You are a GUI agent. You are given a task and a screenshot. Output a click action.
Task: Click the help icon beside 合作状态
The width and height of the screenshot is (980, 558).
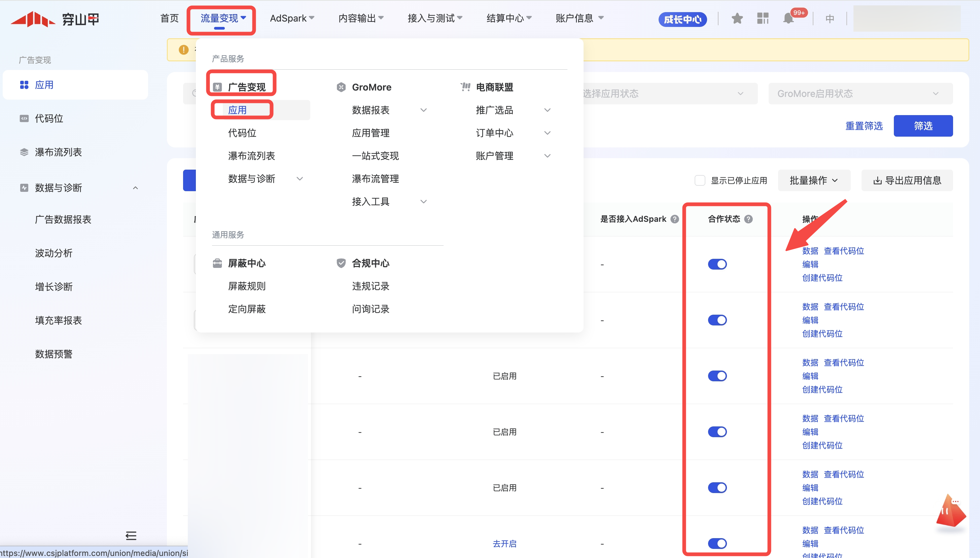coord(748,219)
